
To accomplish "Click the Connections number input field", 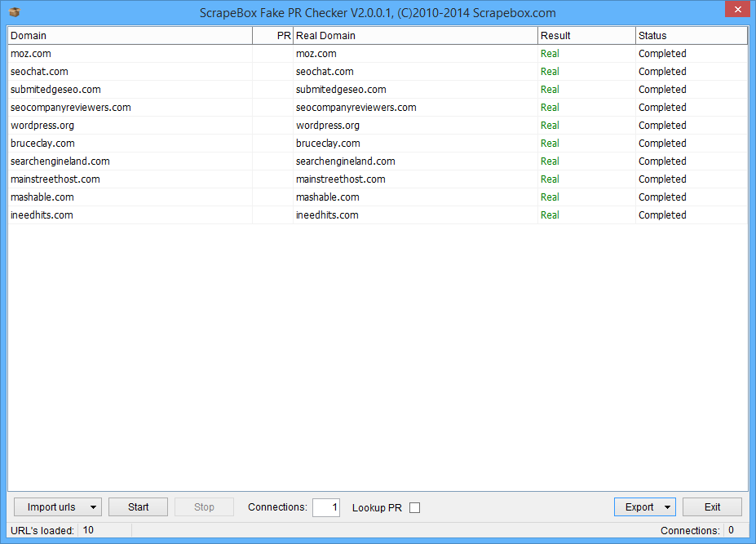I will click(326, 507).
